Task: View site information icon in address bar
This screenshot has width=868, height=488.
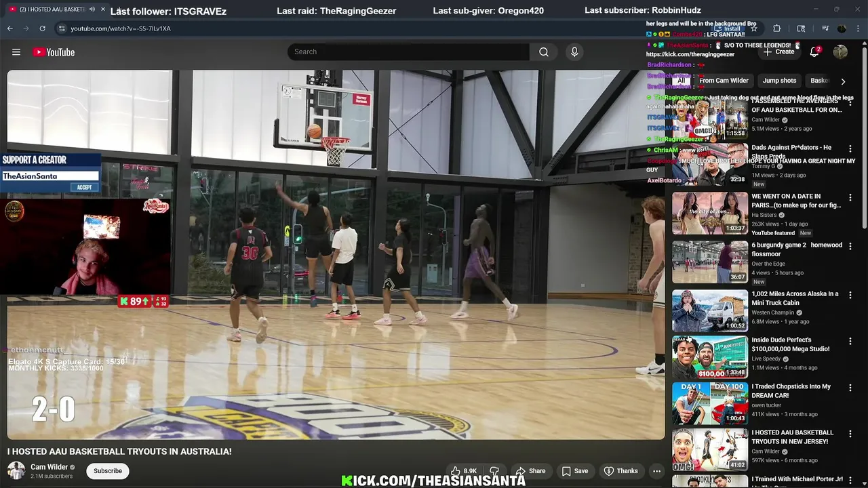Action: click(x=62, y=28)
